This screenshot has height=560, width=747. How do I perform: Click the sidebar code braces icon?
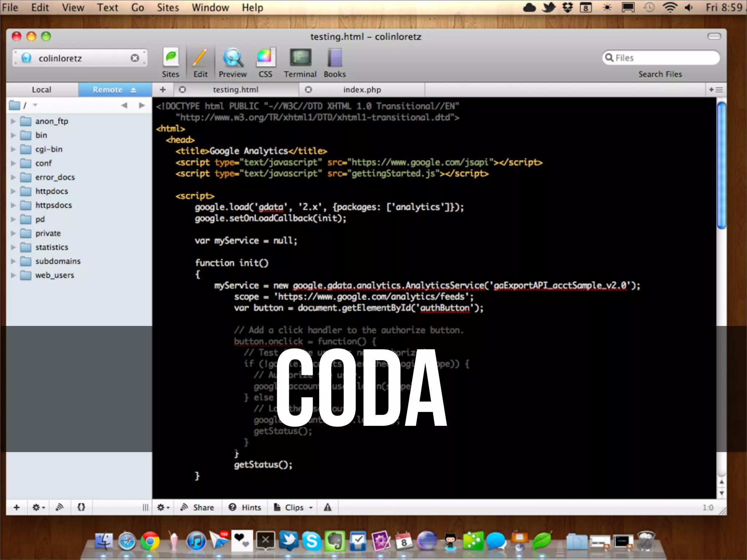[81, 507]
